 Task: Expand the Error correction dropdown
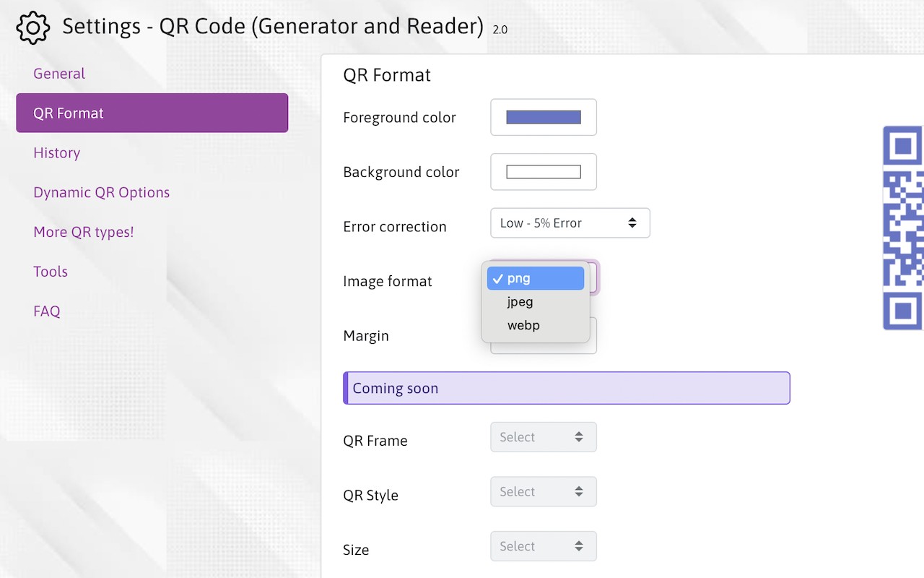[570, 223]
